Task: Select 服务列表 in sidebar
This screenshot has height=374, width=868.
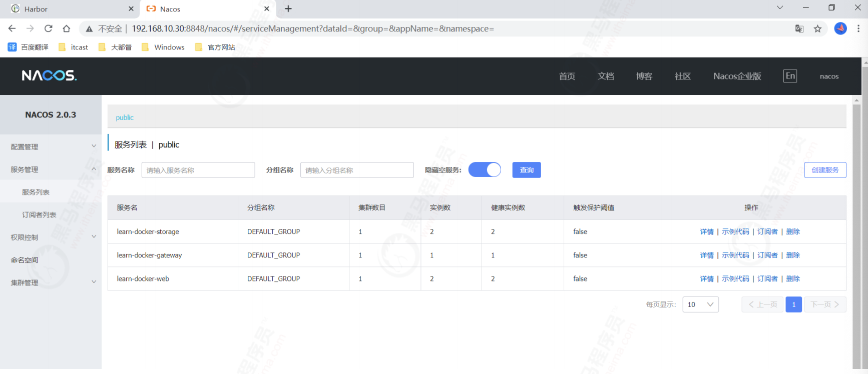Action: tap(51, 192)
